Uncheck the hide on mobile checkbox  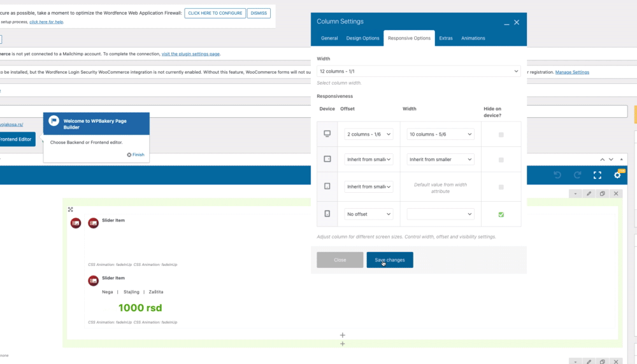tap(501, 214)
